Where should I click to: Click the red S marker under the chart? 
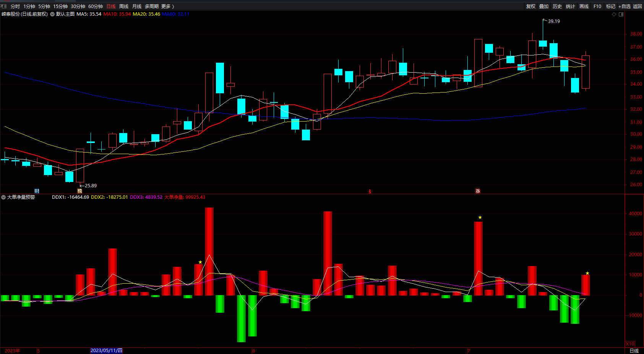pos(370,192)
